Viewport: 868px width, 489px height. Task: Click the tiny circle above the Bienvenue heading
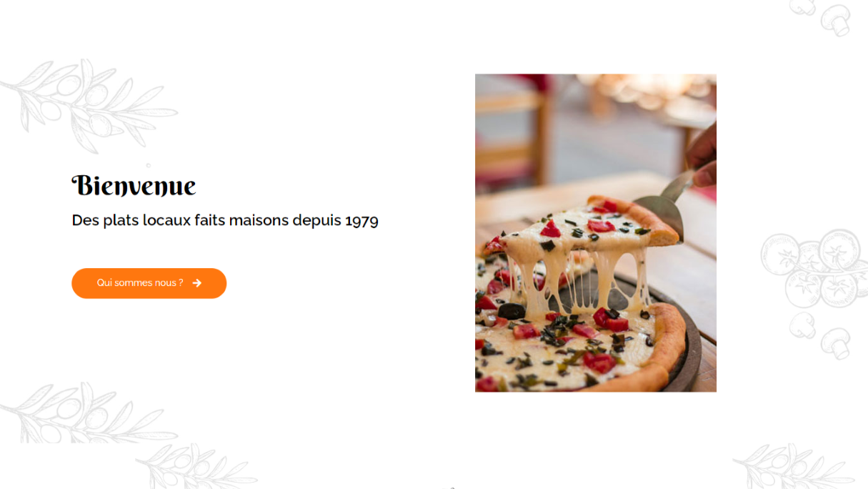click(x=148, y=165)
